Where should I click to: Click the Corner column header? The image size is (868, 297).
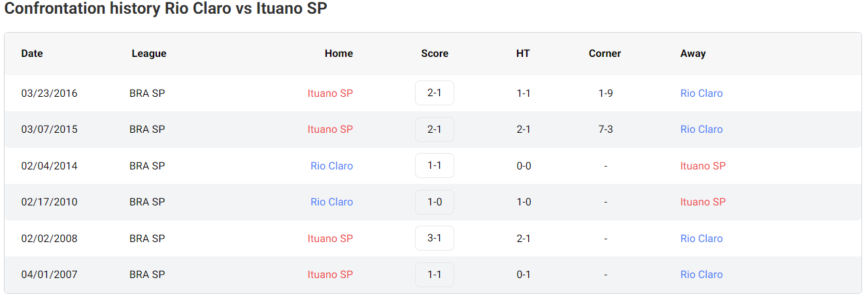click(605, 54)
